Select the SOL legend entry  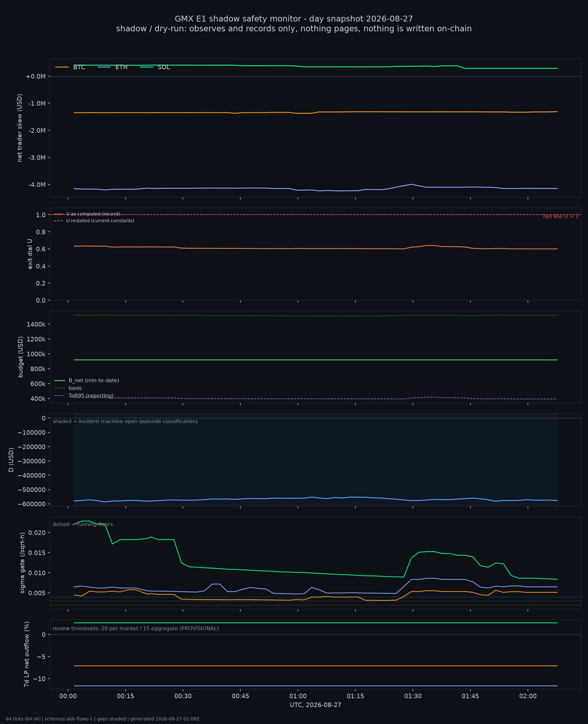click(x=155, y=67)
